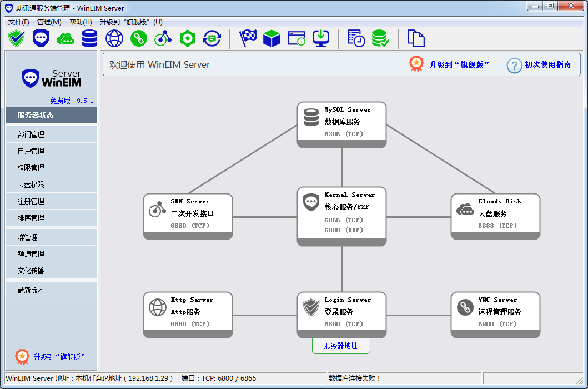Click the 升级到"旗舰版" link at the sidebar bottom
The image size is (588, 389).
(59, 357)
